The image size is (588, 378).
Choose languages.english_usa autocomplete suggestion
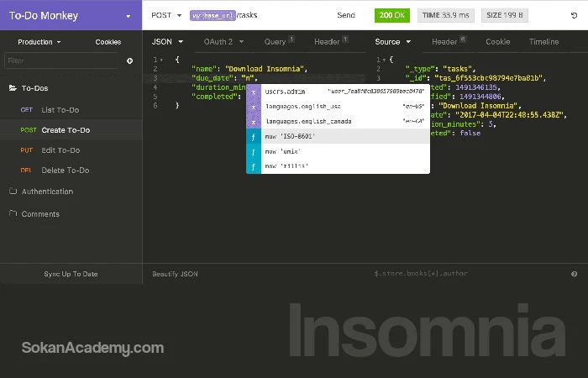point(338,107)
